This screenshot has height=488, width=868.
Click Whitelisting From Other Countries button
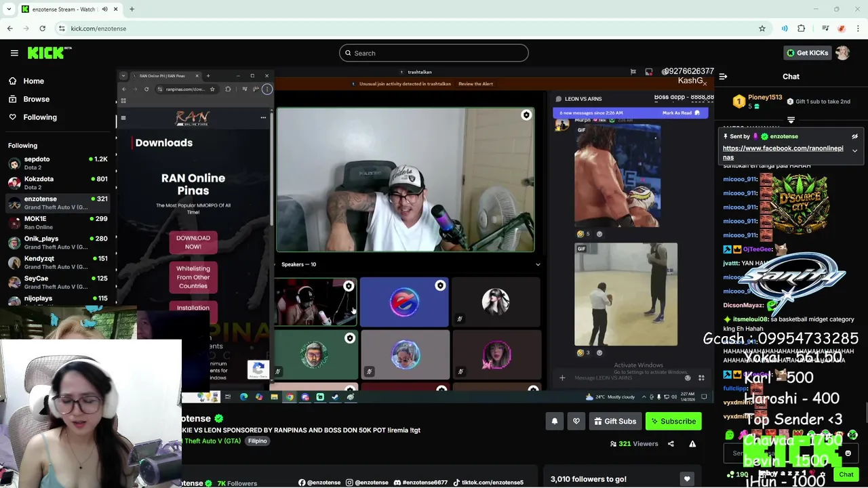(x=193, y=277)
